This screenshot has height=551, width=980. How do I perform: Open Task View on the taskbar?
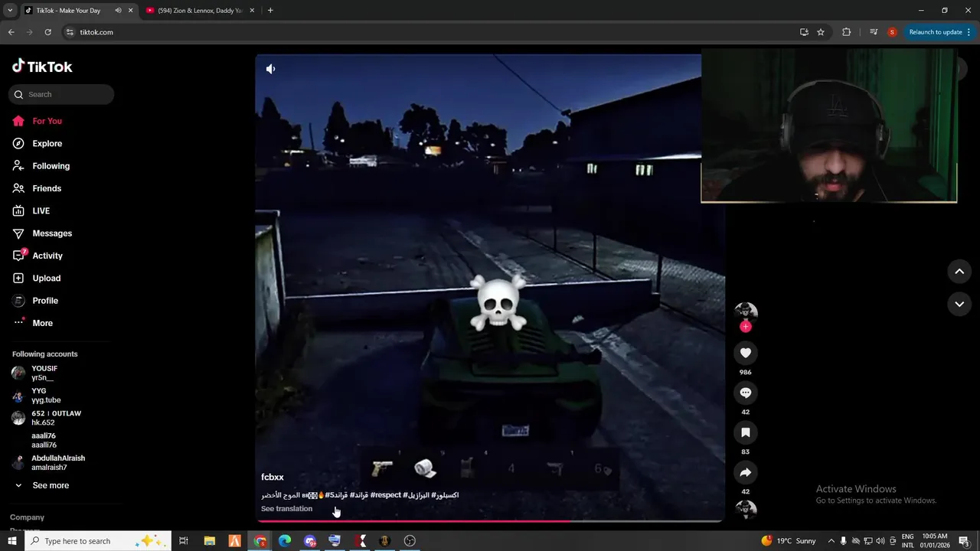pos(184,541)
